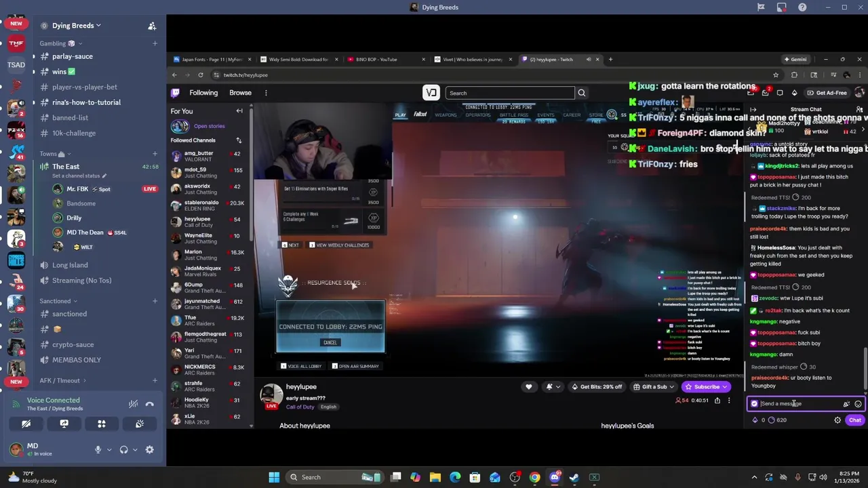Click Get Ad-Free button
Screen dimensions: 868x488
(826, 93)
